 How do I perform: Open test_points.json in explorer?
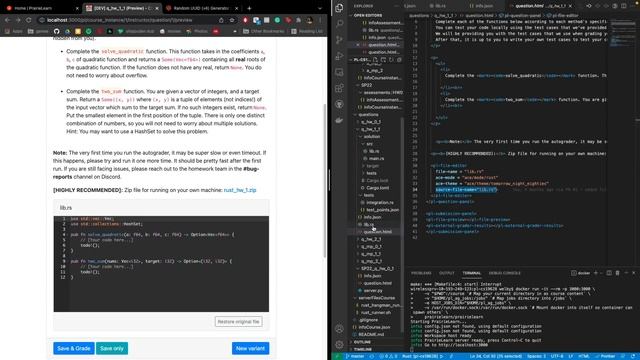tap(382, 210)
